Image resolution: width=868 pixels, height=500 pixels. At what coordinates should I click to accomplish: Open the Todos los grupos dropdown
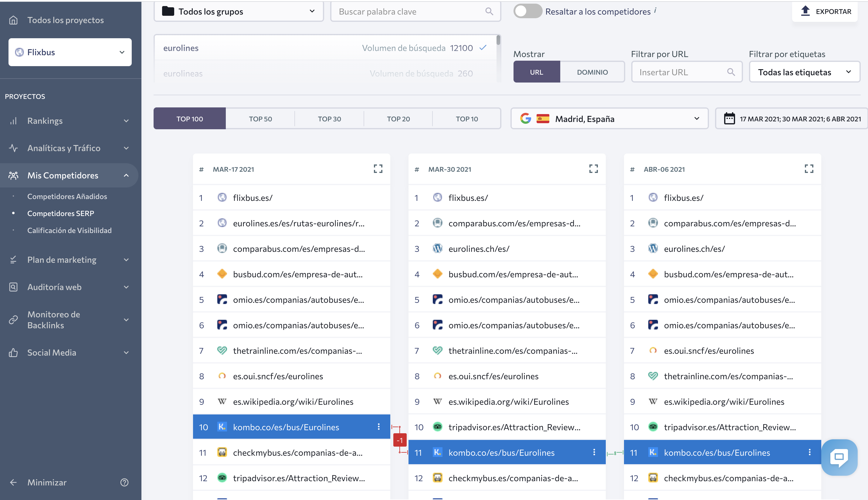click(x=239, y=12)
